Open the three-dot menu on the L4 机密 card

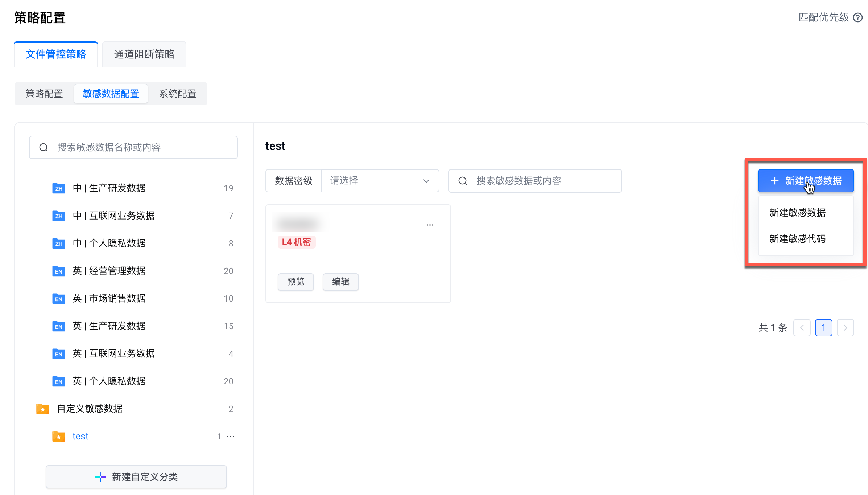click(x=430, y=225)
